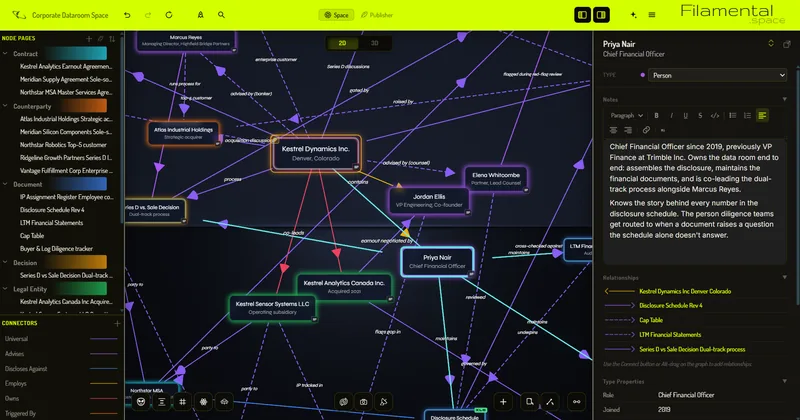Viewport: 800px width, 420px height.
Task: Collapse the Legal Entity group
Action: 6,289
